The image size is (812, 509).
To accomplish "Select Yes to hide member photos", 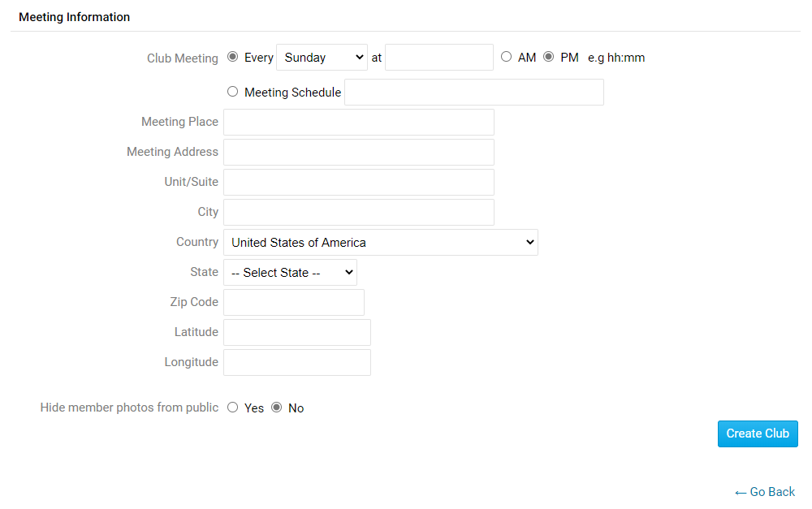I will click(x=233, y=408).
